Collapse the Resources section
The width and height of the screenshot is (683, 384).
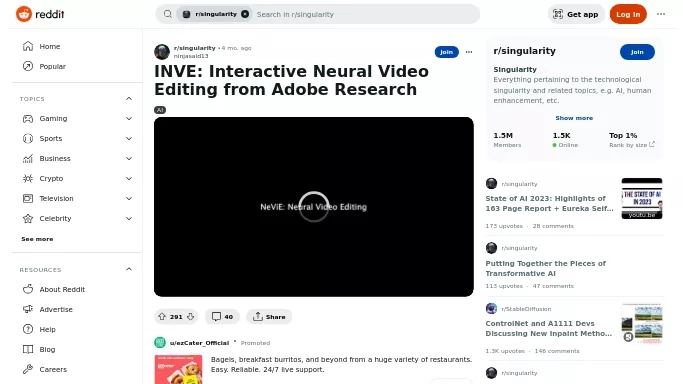click(x=129, y=269)
